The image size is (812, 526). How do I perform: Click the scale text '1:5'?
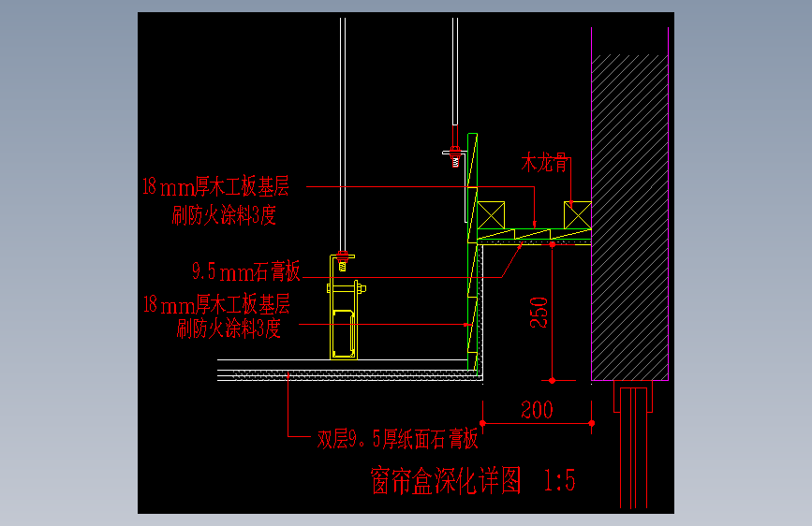point(559,480)
